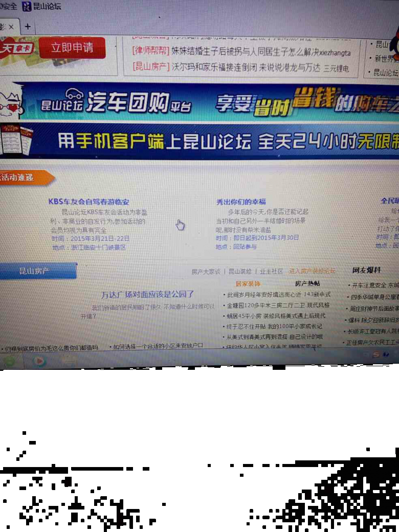Switch to 房产热帖 tab

tap(307, 283)
